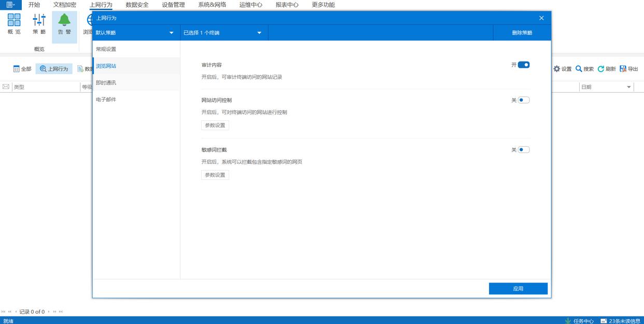
Task: Open 参数设置 under 网站访问控制
Action: pos(215,125)
